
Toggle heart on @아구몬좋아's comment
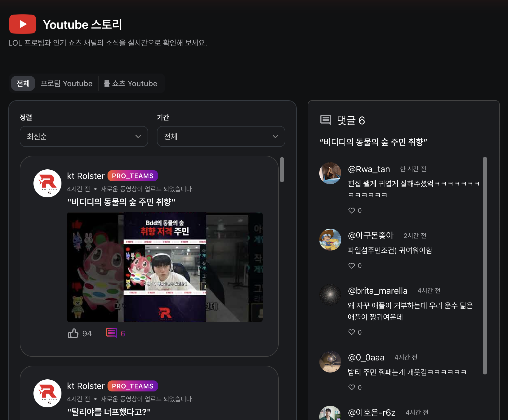click(352, 266)
